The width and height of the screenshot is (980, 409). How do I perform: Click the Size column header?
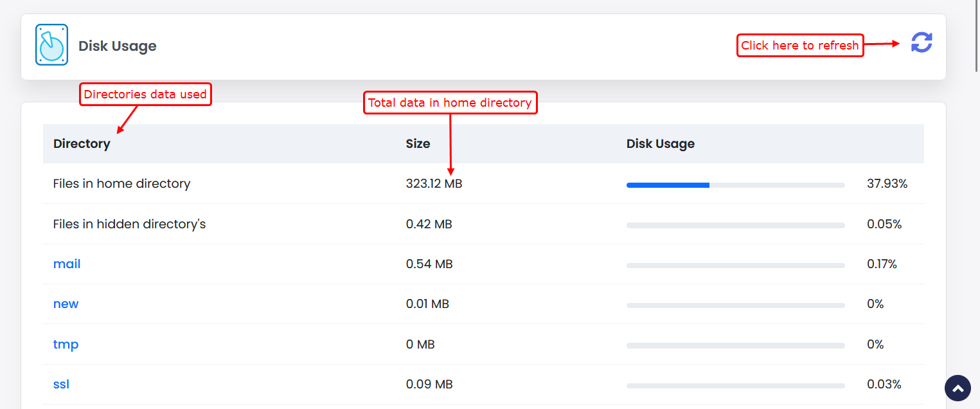tap(418, 144)
